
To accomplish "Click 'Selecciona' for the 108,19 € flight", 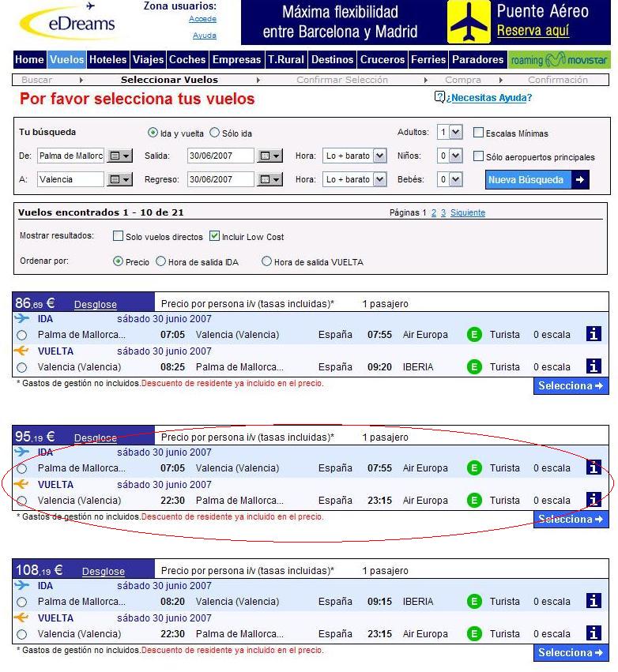I will pos(571,652).
